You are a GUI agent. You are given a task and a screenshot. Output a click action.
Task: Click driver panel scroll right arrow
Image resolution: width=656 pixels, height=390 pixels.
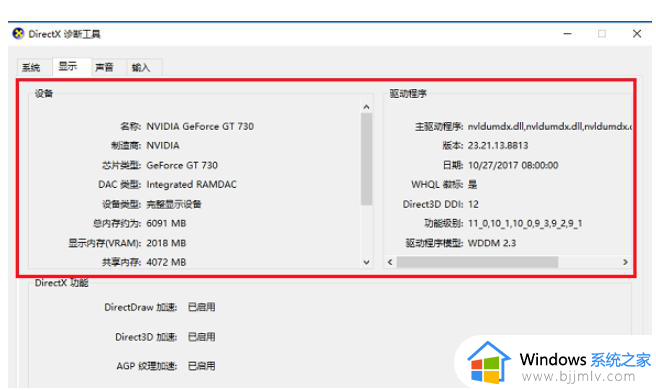click(625, 262)
